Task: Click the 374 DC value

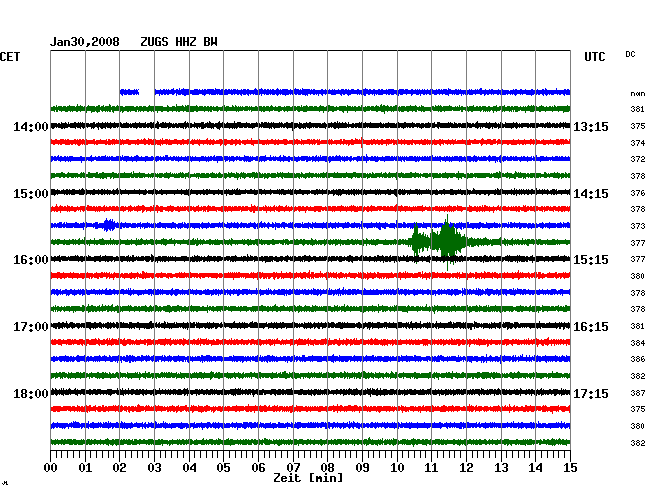Action: (x=638, y=143)
